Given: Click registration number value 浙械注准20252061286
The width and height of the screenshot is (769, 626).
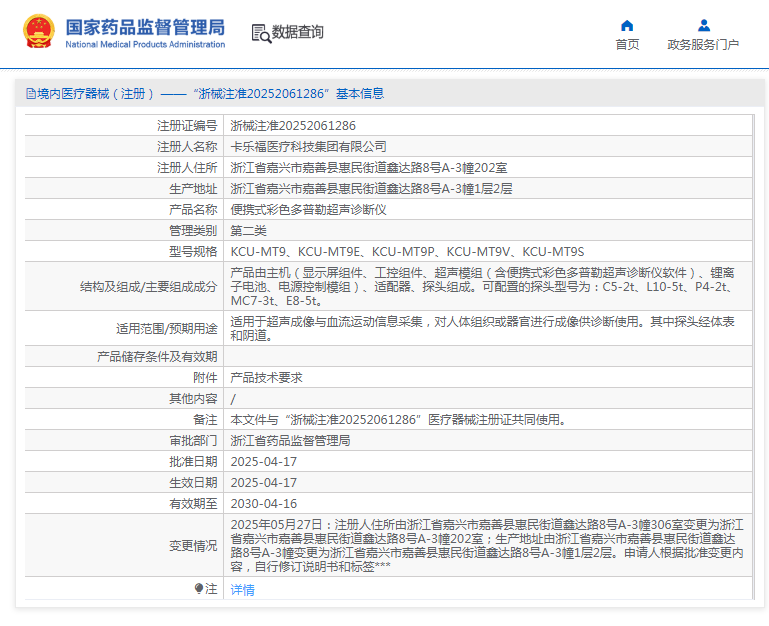Looking at the screenshot, I should pos(293,126).
